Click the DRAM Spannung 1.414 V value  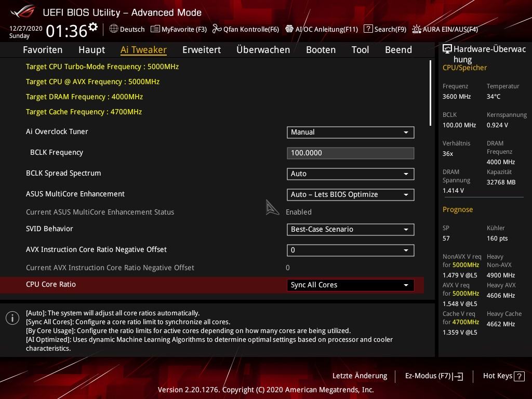[453, 191]
